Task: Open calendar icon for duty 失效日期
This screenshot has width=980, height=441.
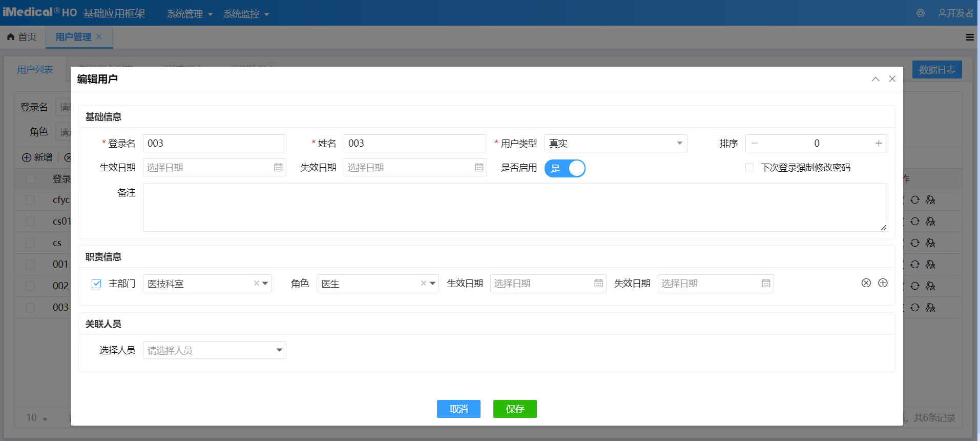Action: click(x=766, y=284)
